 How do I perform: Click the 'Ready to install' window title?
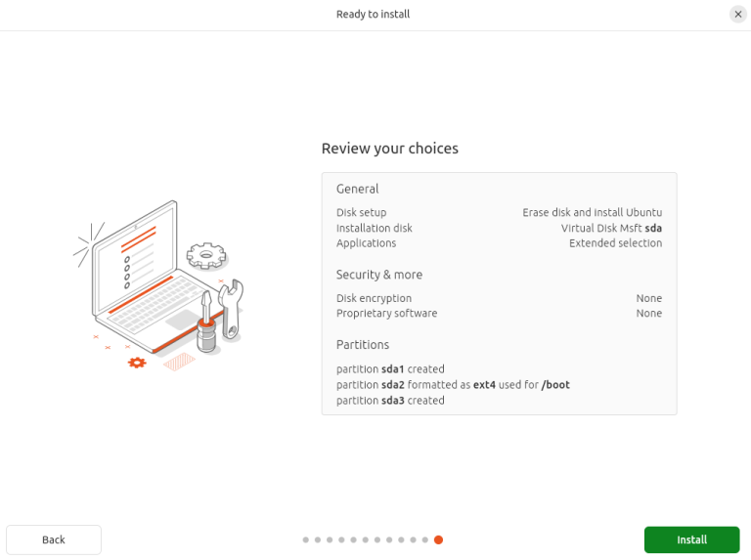click(x=373, y=14)
